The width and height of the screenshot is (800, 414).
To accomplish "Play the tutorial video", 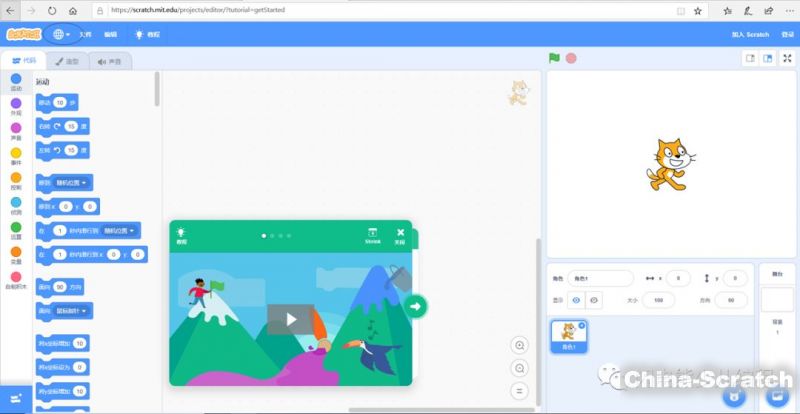I will coord(290,319).
